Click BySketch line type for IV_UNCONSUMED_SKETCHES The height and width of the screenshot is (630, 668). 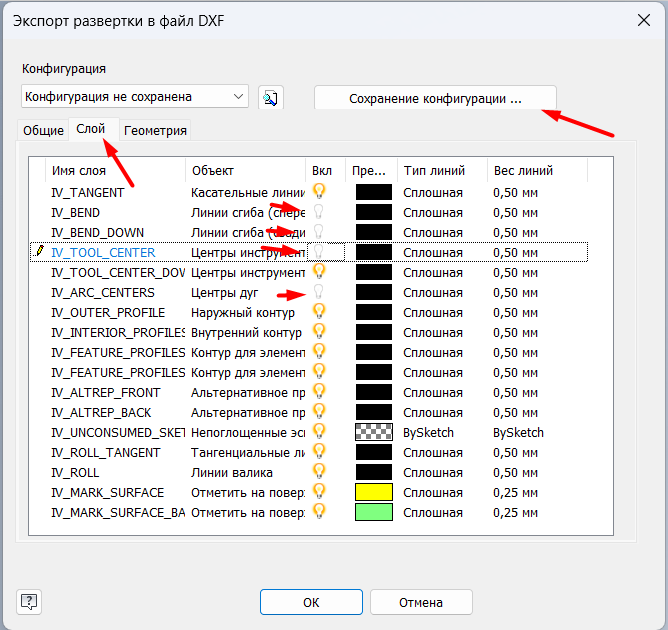428,433
